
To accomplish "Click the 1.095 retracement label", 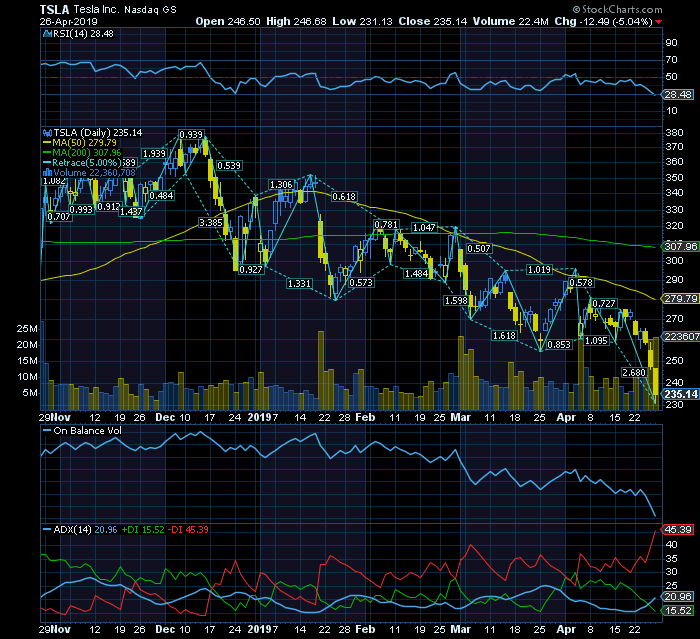I will pos(596,341).
